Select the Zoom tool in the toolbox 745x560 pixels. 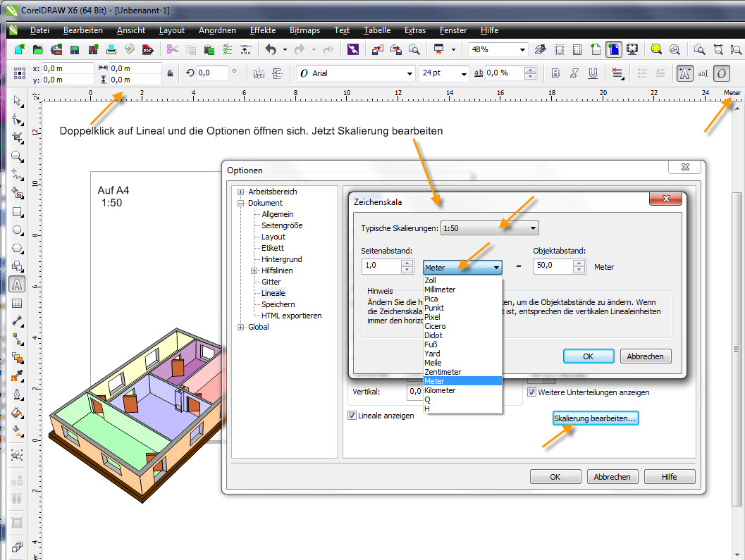tap(18, 156)
